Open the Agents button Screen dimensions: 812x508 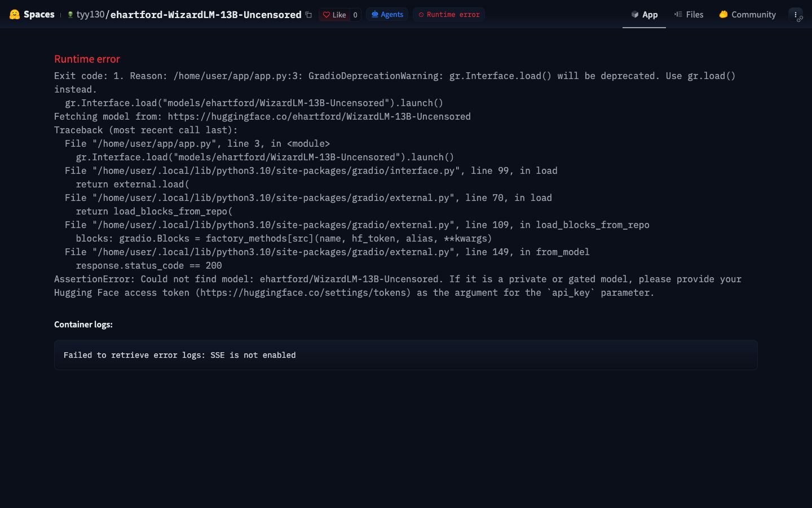click(x=387, y=15)
